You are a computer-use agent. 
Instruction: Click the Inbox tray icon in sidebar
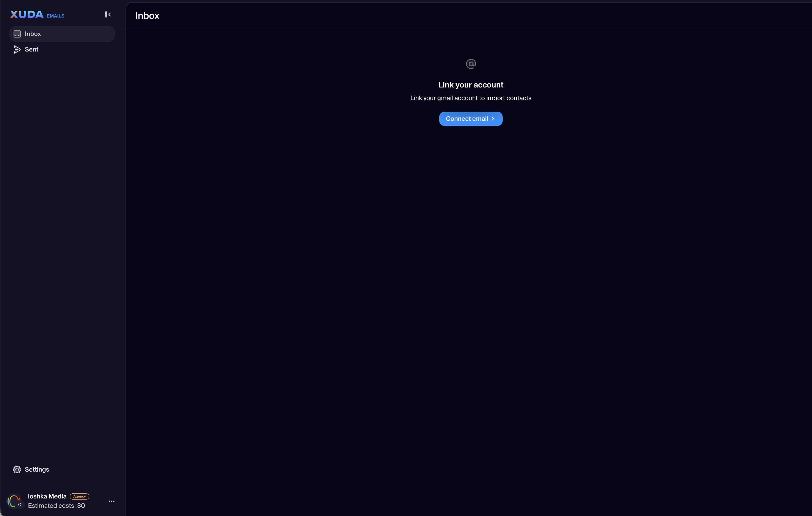(17, 34)
